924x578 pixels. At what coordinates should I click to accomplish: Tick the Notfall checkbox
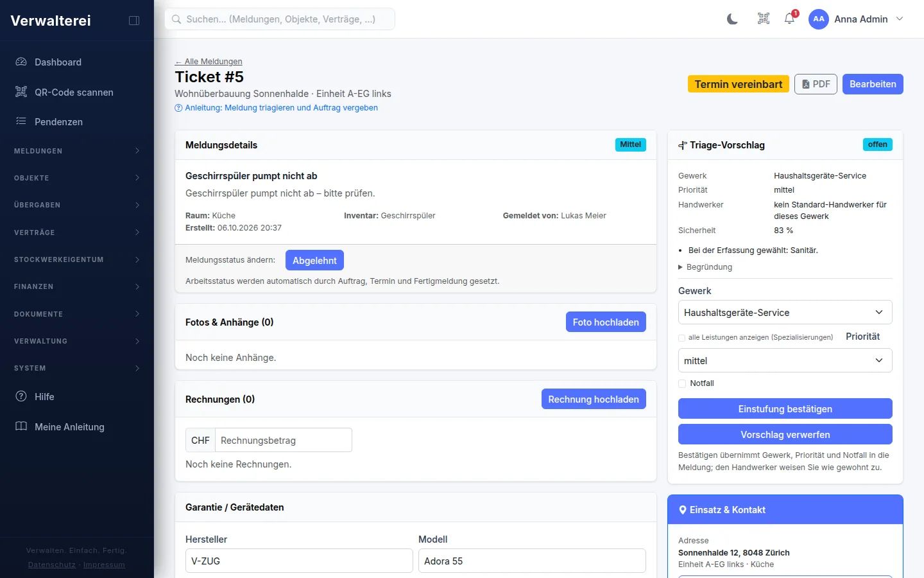[682, 383]
